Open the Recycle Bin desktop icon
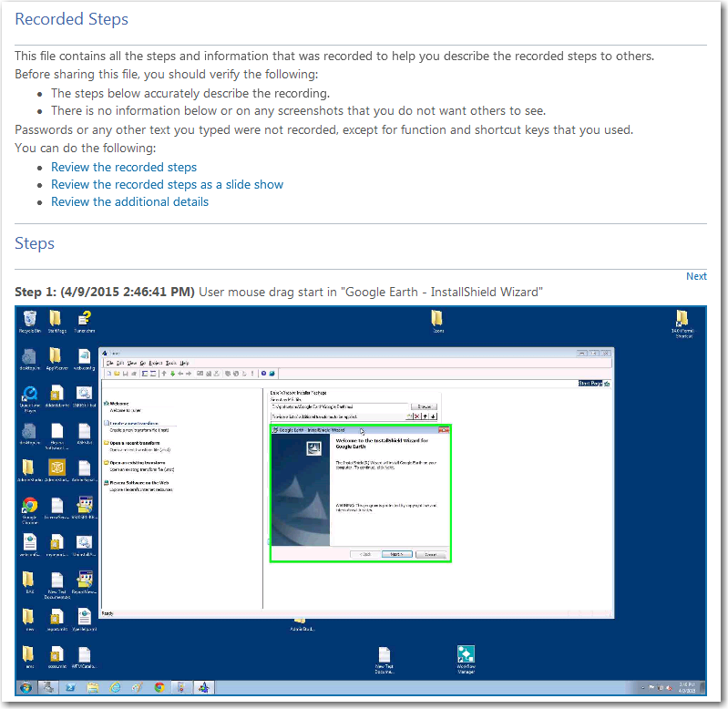The image size is (728, 709). coord(30,319)
